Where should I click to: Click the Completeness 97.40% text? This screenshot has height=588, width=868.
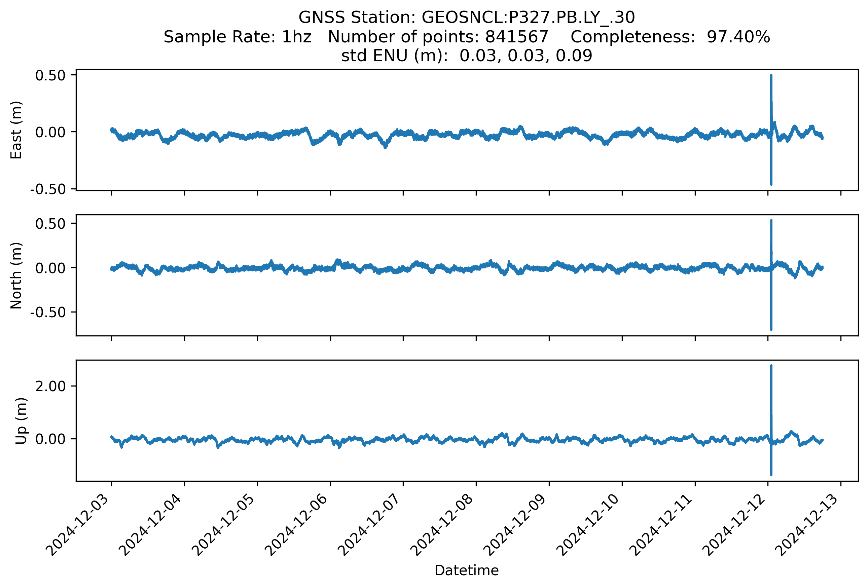tap(670, 37)
